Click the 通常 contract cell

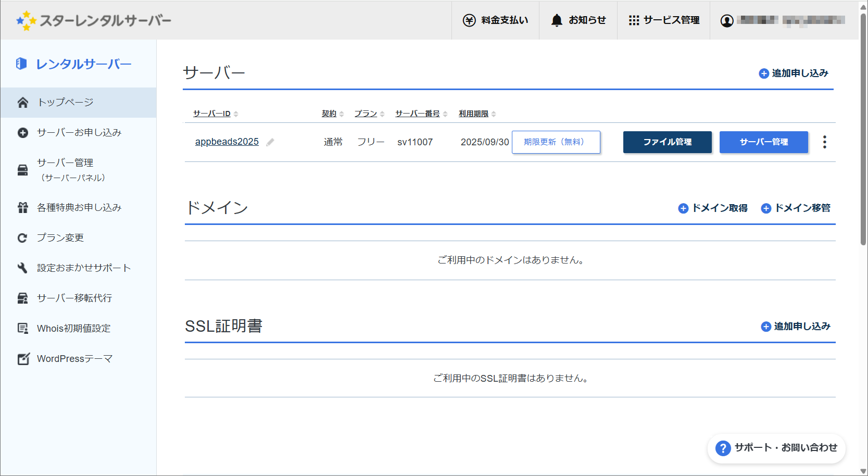333,142
